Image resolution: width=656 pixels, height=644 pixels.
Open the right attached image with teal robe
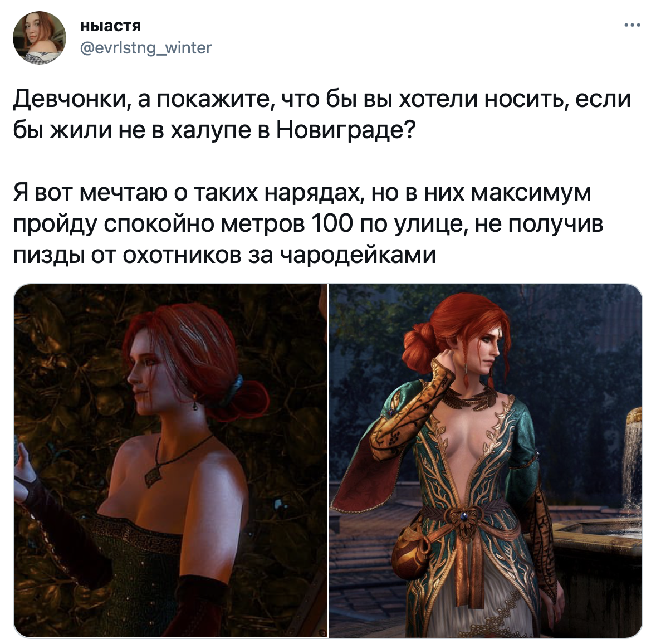point(485,460)
